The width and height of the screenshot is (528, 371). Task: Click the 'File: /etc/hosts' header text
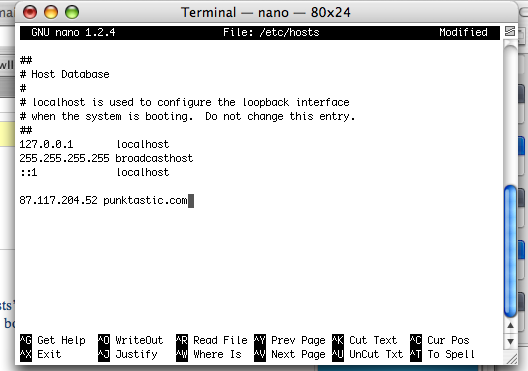pos(271,33)
